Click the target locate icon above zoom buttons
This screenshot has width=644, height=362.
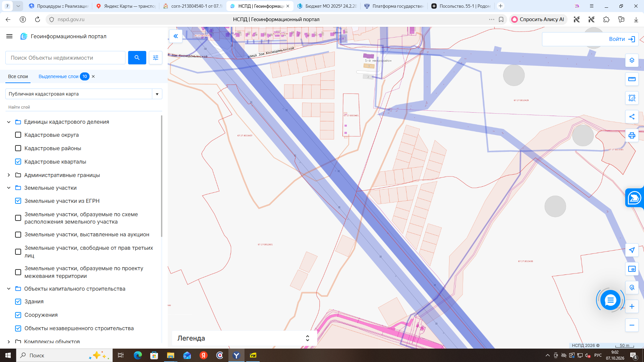[632, 288]
